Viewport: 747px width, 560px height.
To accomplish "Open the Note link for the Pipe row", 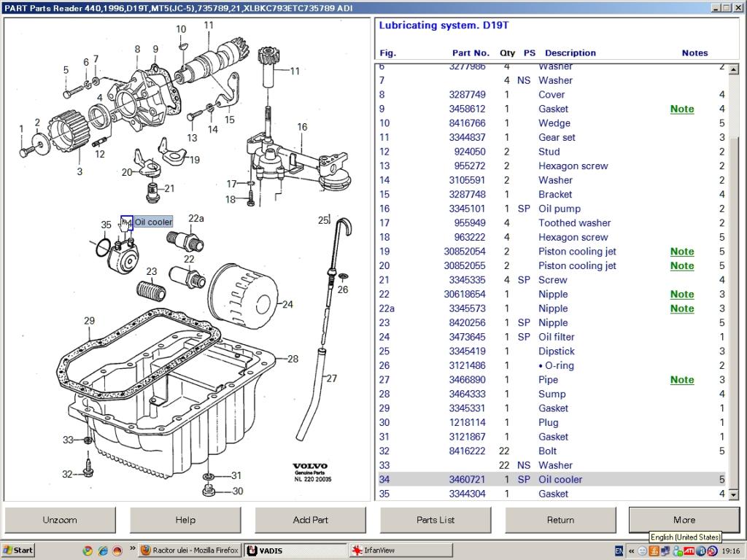I will tap(682, 380).
